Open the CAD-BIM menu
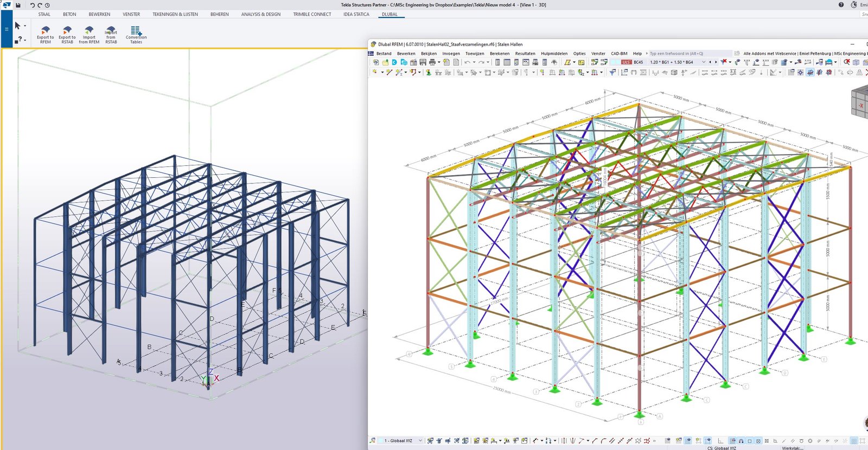Image resolution: width=868 pixels, height=450 pixels. pos(619,54)
